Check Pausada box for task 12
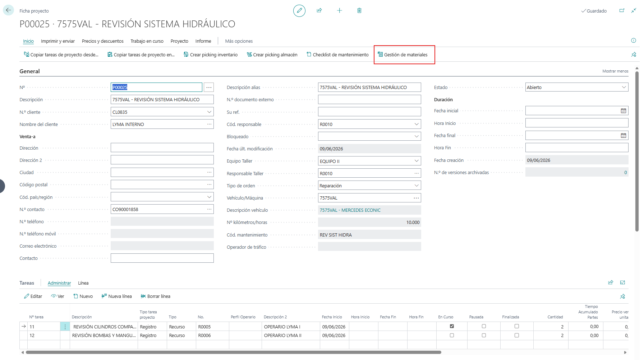 click(x=484, y=335)
